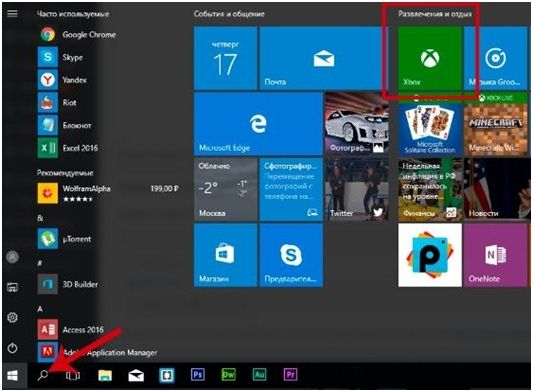
Task: Jump to letters via & section header
Action: (40, 218)
